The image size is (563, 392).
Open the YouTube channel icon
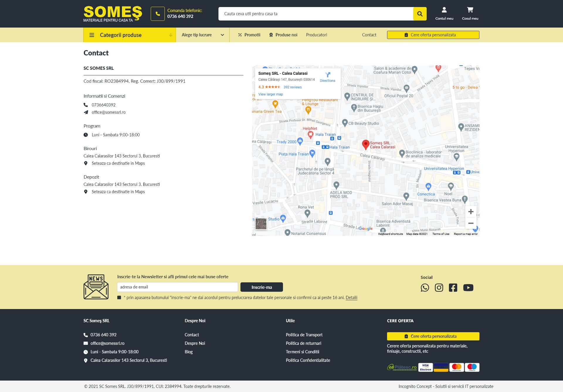[x=468, y=288]
